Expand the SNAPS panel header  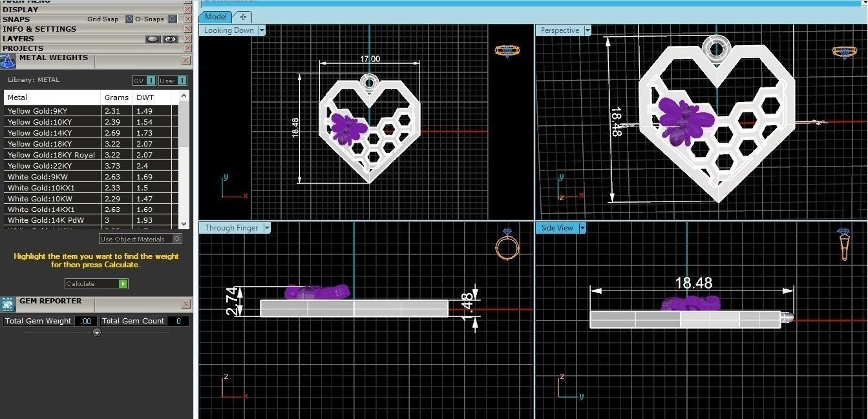pyautogui.click(x=16, y=19)
